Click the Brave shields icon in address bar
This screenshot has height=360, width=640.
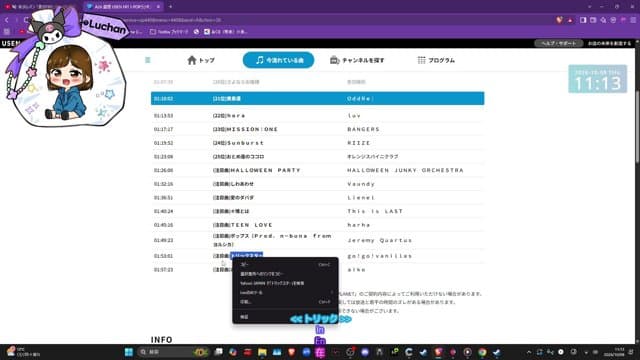click(x=560, y=20)
